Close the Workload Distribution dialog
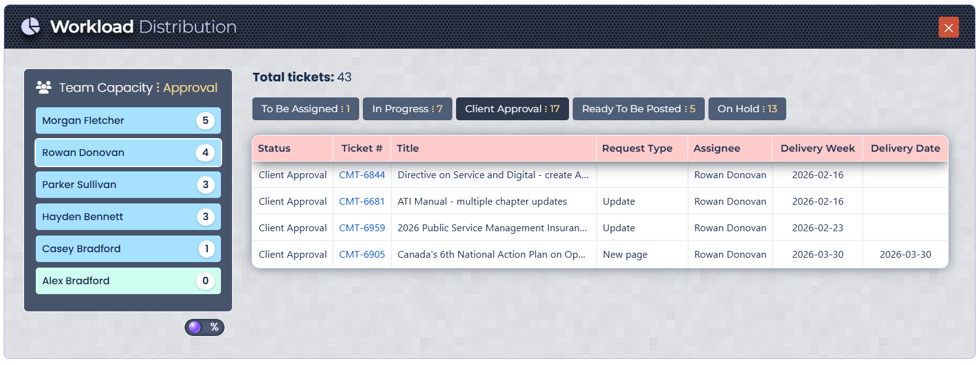 tap(948, 27)
